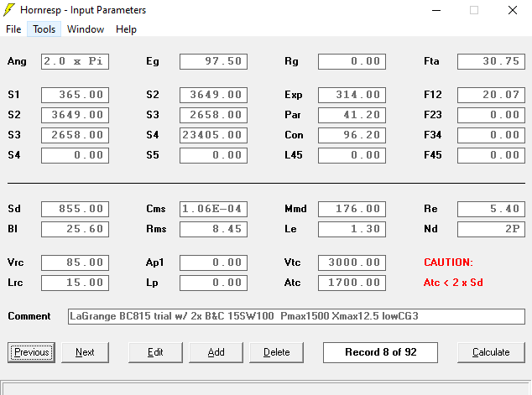Click the Record 8 of 92 indicator
The height and width of the screenshot is (395, 532).
pyautogui.click(x=380, y=352)
